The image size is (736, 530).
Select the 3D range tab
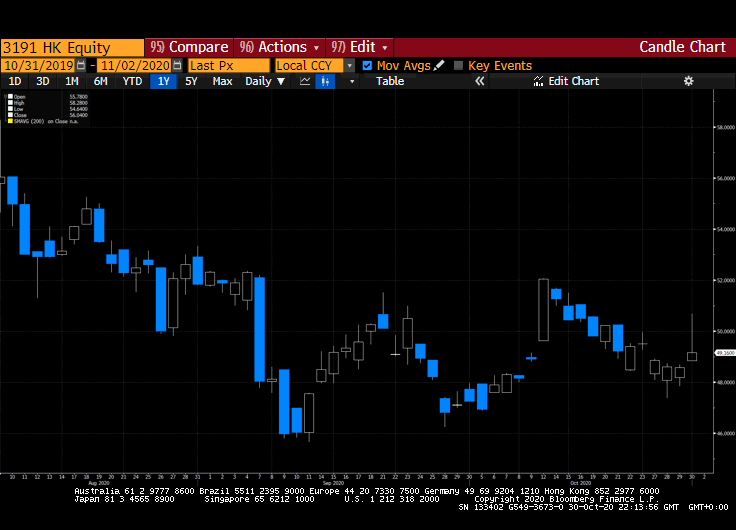[x=43, y=81]
